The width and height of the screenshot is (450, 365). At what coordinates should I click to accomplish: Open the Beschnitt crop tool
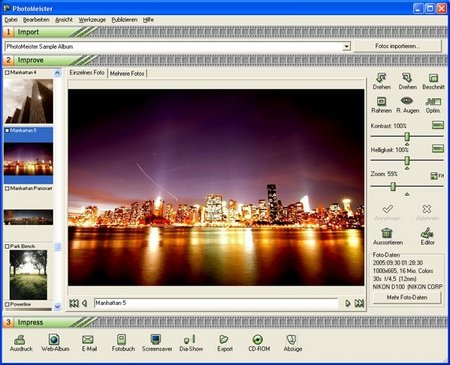433,78
